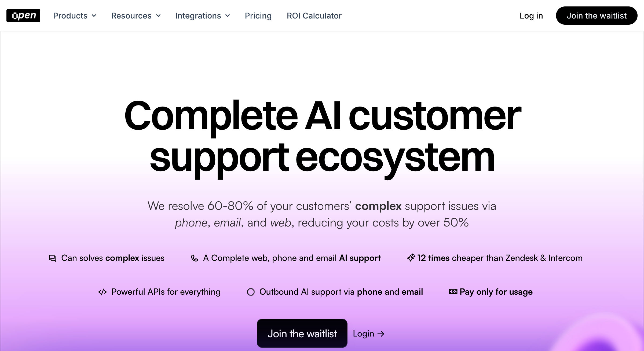Click the circle icon beside Outbound AI support
The width and height of the screenshot is (644, 351).
pyautogui.click(x=251, y=292)
